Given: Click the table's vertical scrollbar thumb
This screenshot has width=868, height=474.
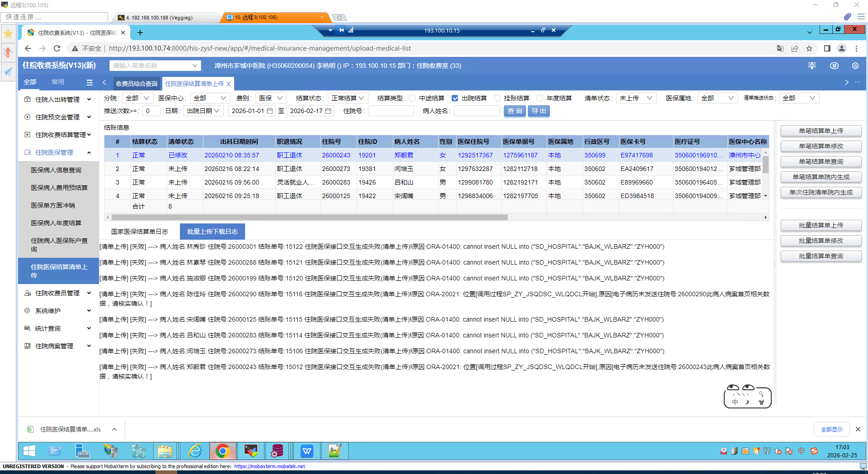Looking at the screenshot, I should click(766, 164).
